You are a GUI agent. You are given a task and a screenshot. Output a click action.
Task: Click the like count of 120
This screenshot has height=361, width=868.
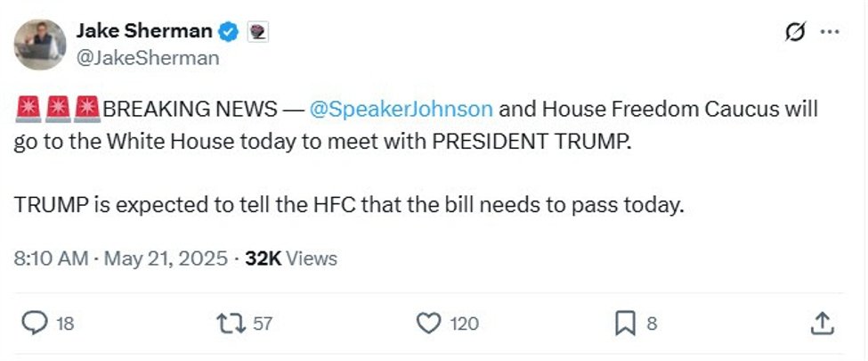pos(464,324)
